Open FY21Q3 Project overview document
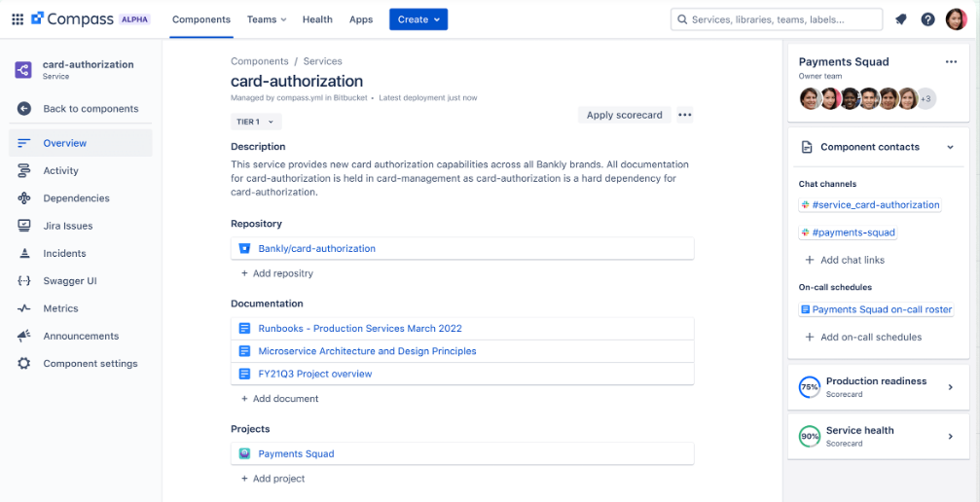 point(315,374)
